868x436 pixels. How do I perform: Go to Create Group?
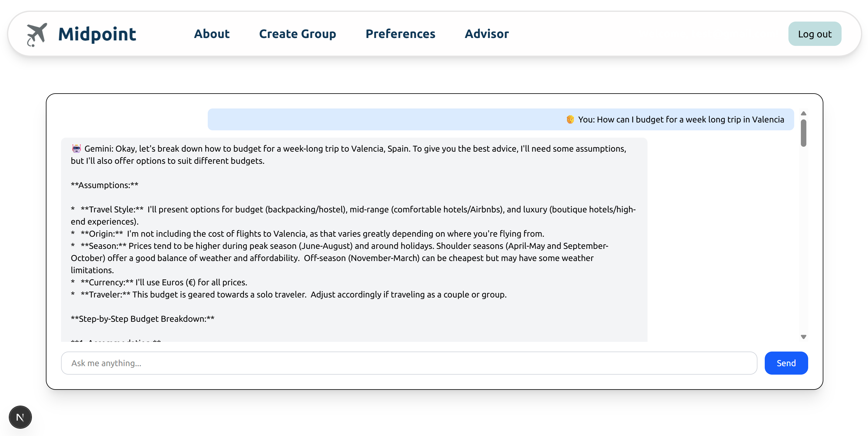tap(297, 34)
